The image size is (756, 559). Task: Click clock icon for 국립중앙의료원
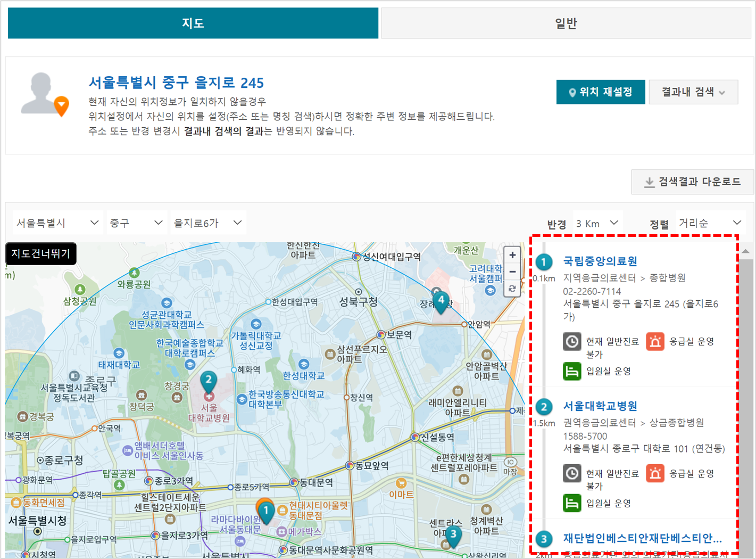pos(572,341)
